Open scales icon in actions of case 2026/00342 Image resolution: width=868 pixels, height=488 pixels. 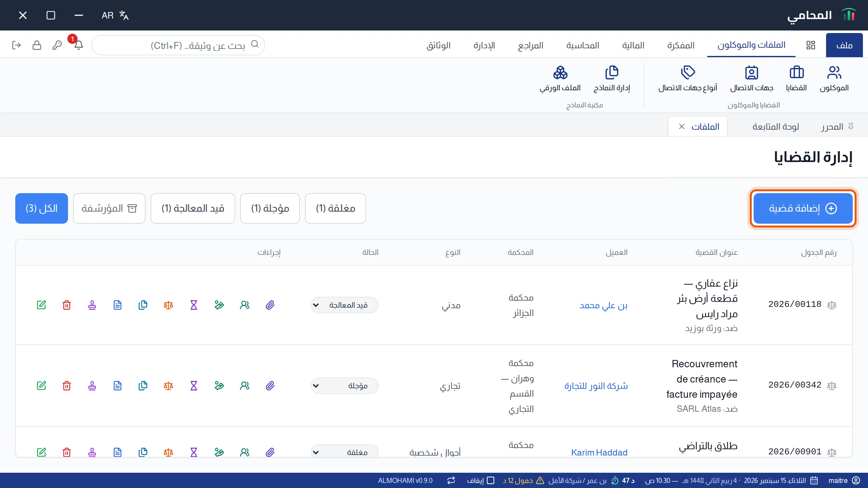click(x=168, y=386)
